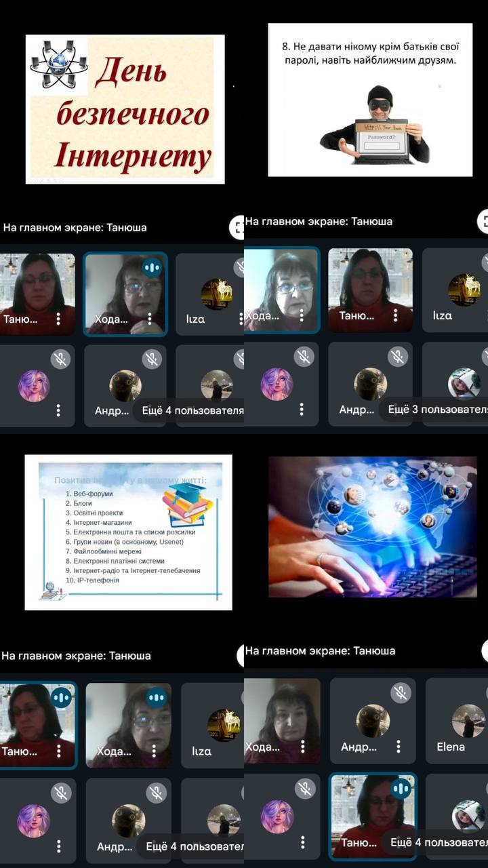Click muted mic on top-right purple-haired avatar tile
The height and width of the screenshot is (868, 488).
click(x=304, y=356)
